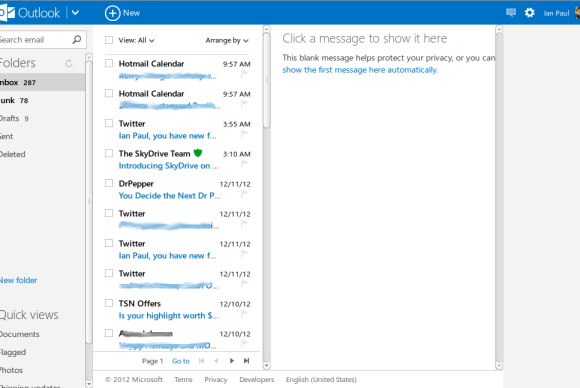Viewport: 580px width, 388px height.
Task: Open Is your highlight worth message
Action: click(x=168, y=316)
